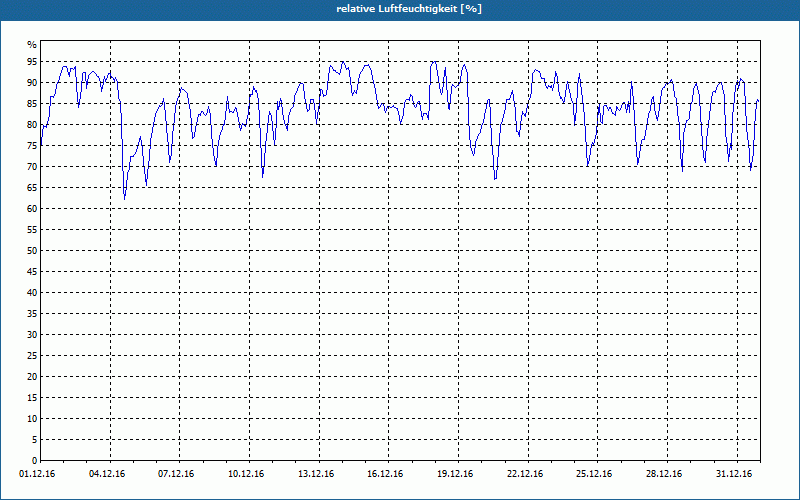Click the y-axis value 5
The image size is (800, 500).
(35, 440)
